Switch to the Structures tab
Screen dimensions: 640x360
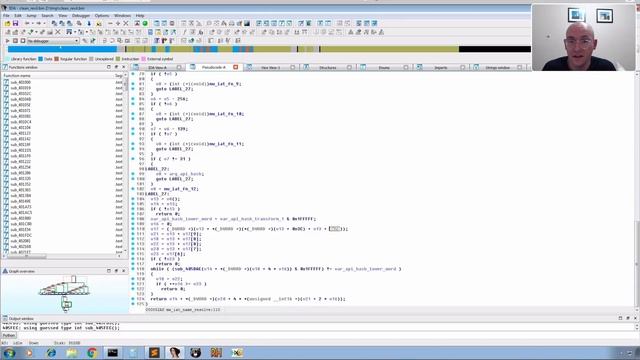pyautogui.click(x=327, y=67)
